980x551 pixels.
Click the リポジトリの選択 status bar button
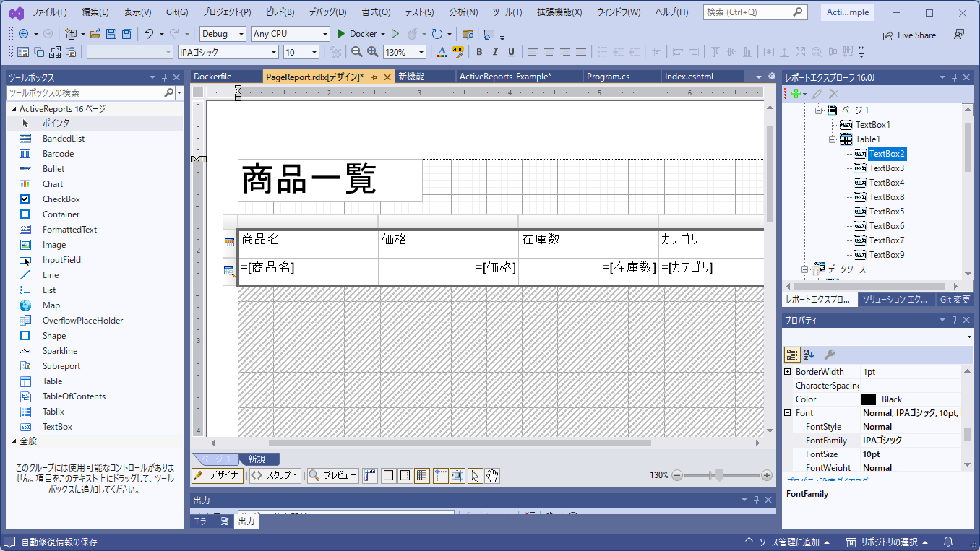pyautogui.click(x=887, y=542)
